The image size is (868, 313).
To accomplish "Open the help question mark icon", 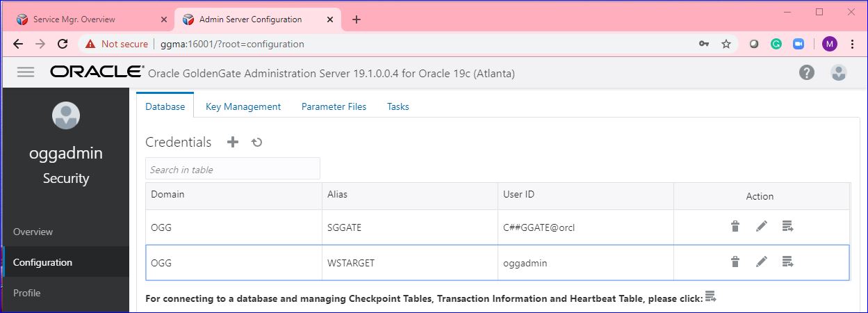I will [x=806, y=72].
